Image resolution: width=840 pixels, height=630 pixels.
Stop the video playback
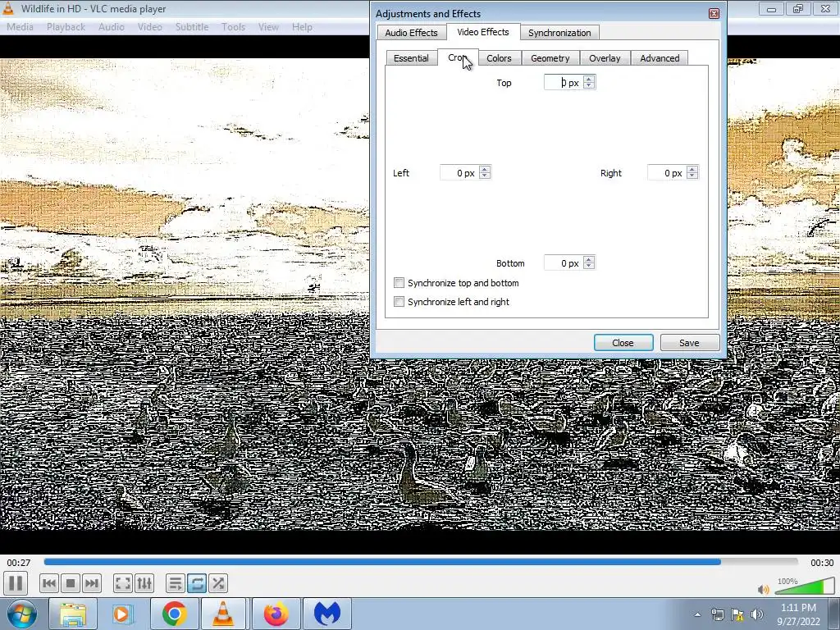[71, 583]
